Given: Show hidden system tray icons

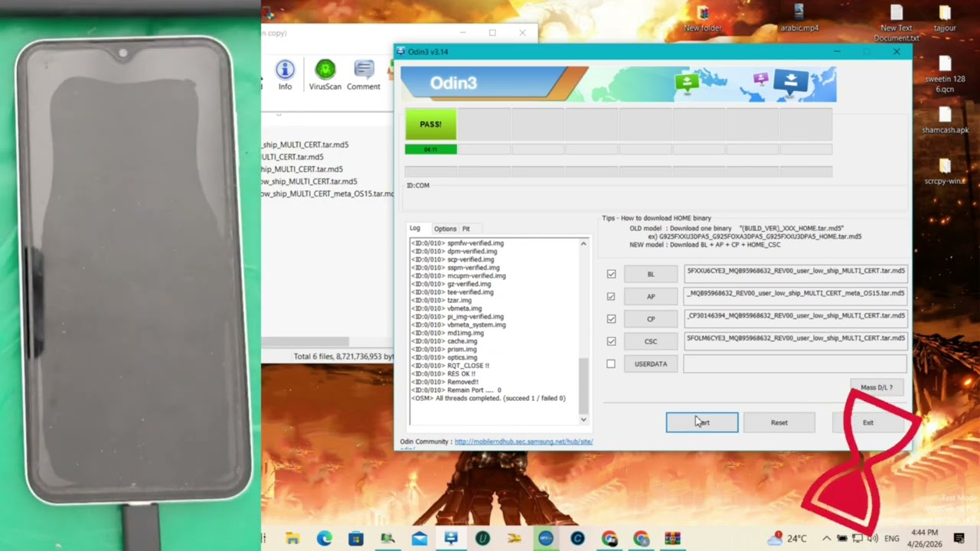Looking at the screenshot, I should click(828, 539).
